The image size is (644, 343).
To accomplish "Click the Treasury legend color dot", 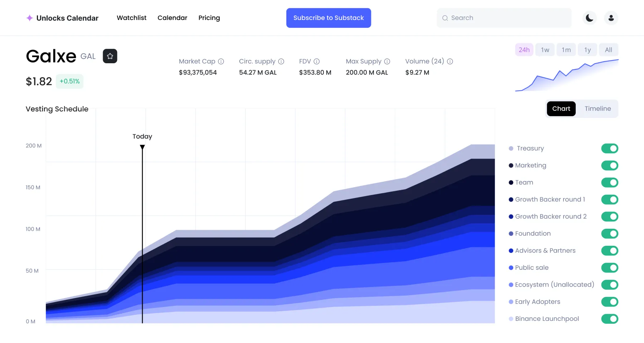I will click(511, 148).
